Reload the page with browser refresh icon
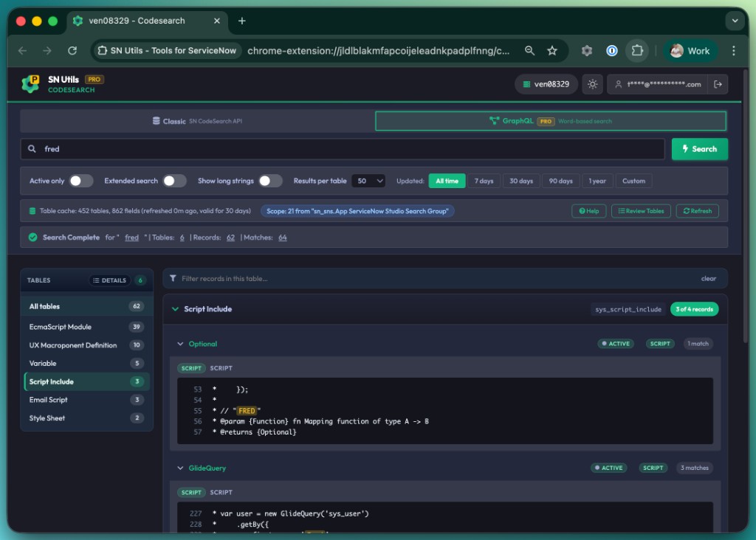756x540 pixels. 72,51
